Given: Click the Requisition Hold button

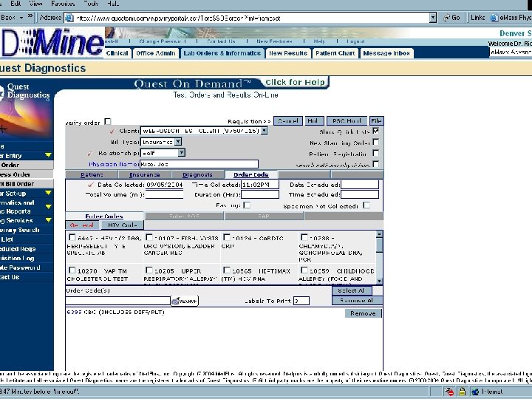Looking at the screenshot, I should click(x=313, y=120).
